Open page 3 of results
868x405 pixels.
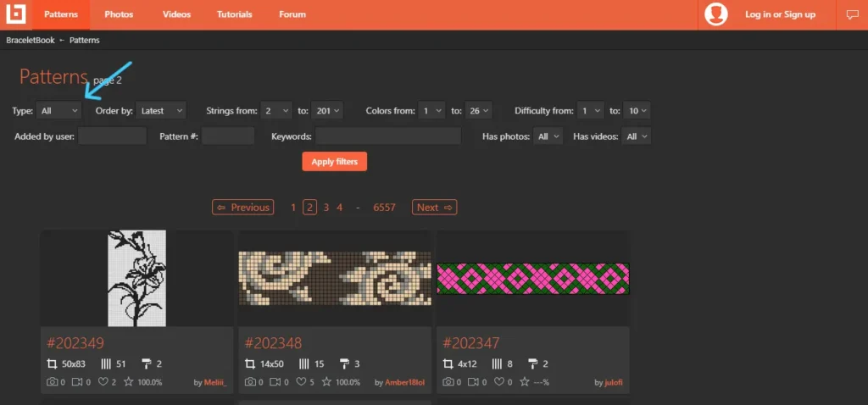point(326,208)
